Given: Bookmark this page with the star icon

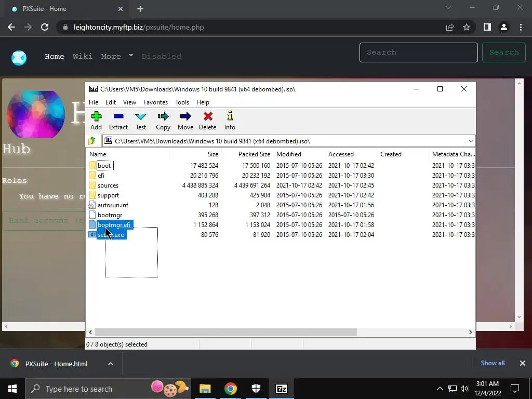Looking at the screenshot, I should [x=467, y=27].
